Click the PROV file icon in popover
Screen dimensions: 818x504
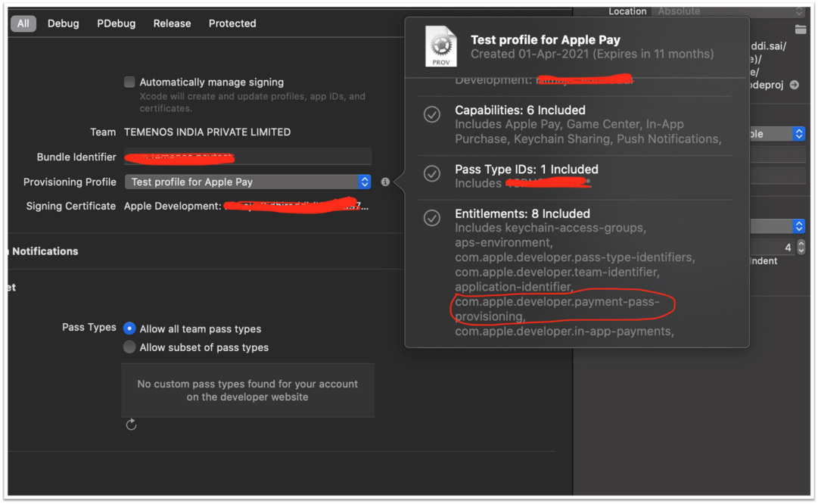coord(441,46)
